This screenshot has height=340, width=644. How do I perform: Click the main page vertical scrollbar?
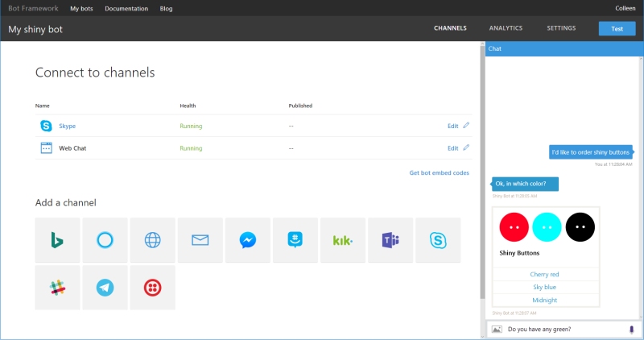[x=482, y=172]
